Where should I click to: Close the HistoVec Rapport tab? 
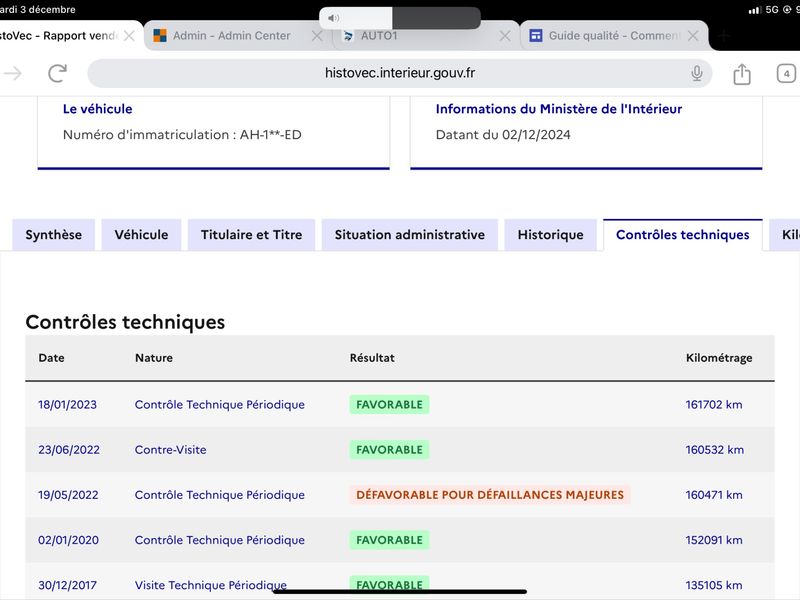click(129, 36)
